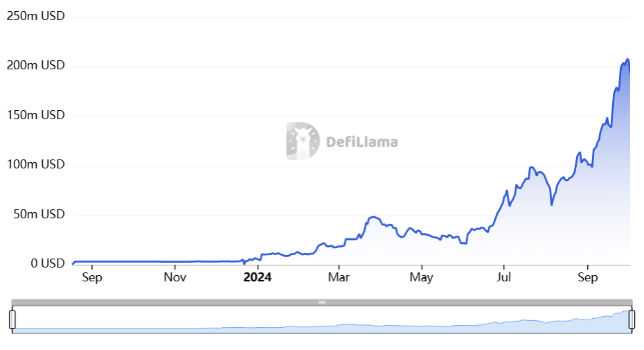Screen dimensions: 644x350
Task: Click the 200m USD y-axis label
Action: click(x=36, y=65)
